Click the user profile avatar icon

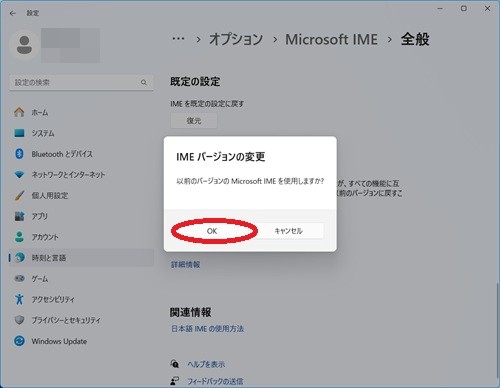24,45
